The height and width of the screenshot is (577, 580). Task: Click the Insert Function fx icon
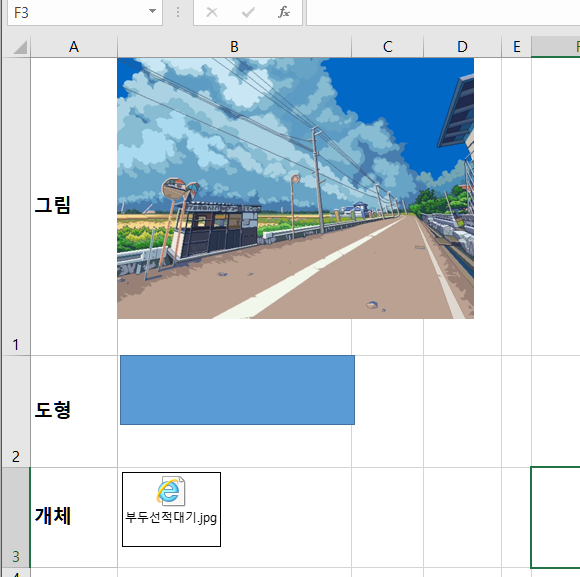[x=283, y=12]
